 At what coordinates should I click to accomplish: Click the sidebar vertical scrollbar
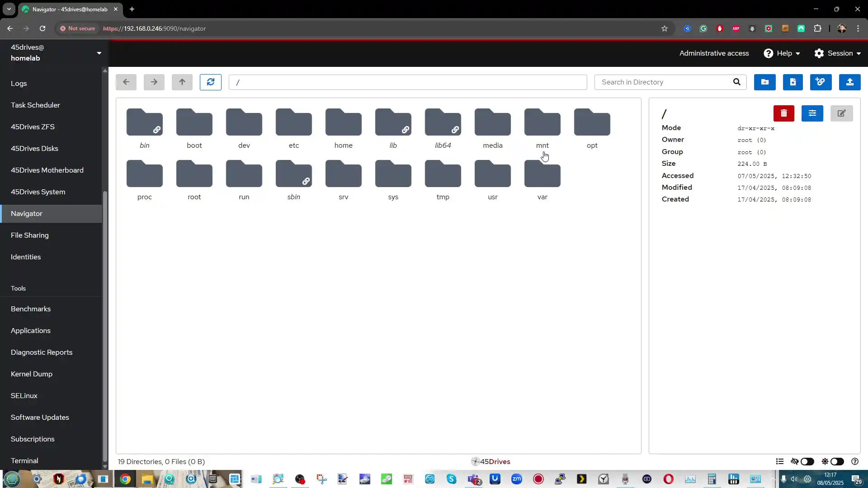105,325
